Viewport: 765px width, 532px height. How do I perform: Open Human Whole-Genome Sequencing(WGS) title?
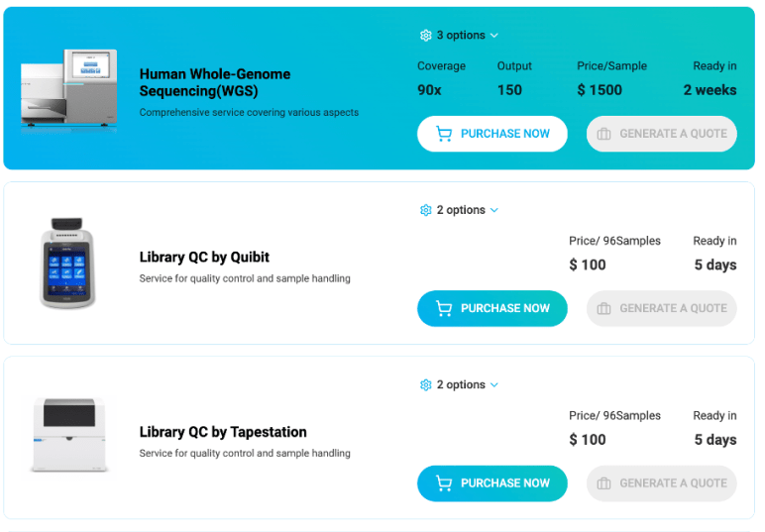pyautogui.click(x=215, y=82)
